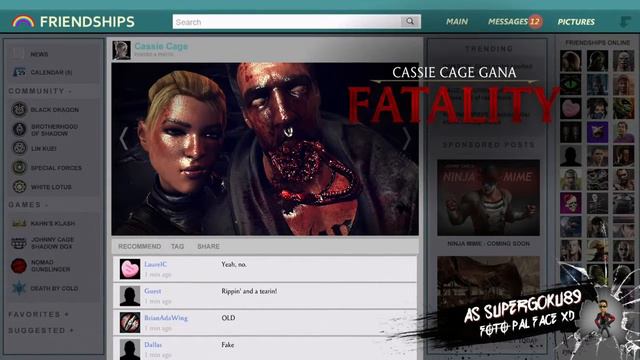Viewport: 640px width, 360px height.
Task: Click Guest's silhouette avatar
Action: pyautogui.click(x=130, y=296)
